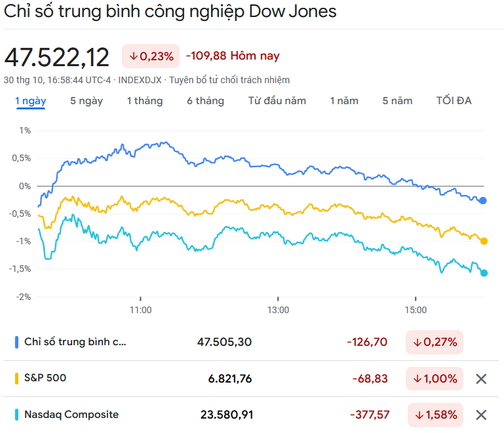Remove S&P 500 comparison with X icon
This screenshot has height=433, width=504.
[481, 379]
